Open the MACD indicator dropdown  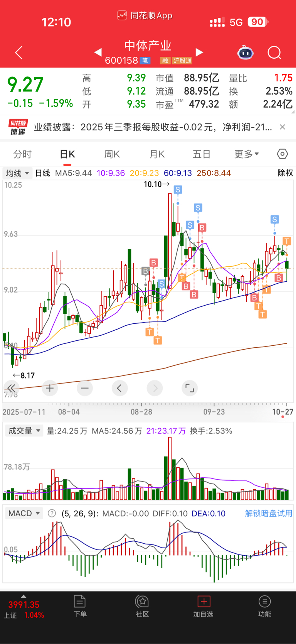pos(24,514)
